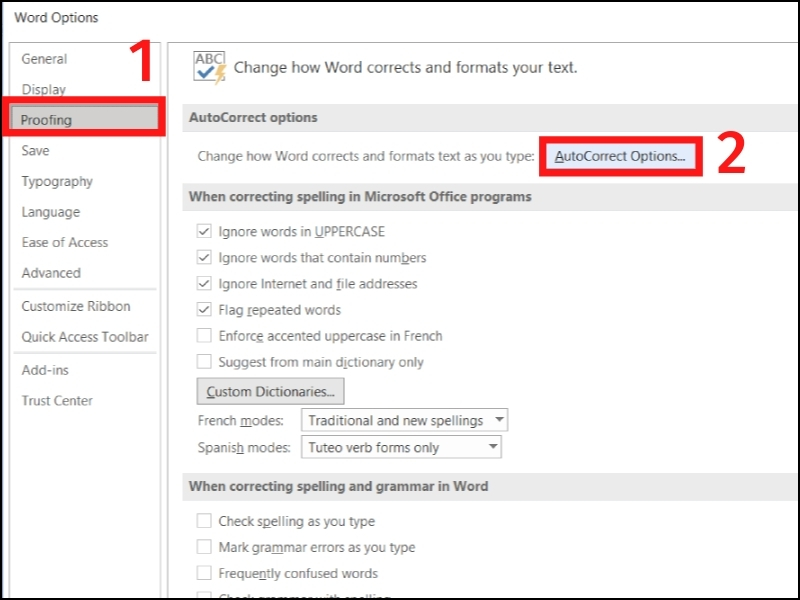Open the Quick Access Toolbar category
This screenshot has width=800, height=600.
pos(85,337)
